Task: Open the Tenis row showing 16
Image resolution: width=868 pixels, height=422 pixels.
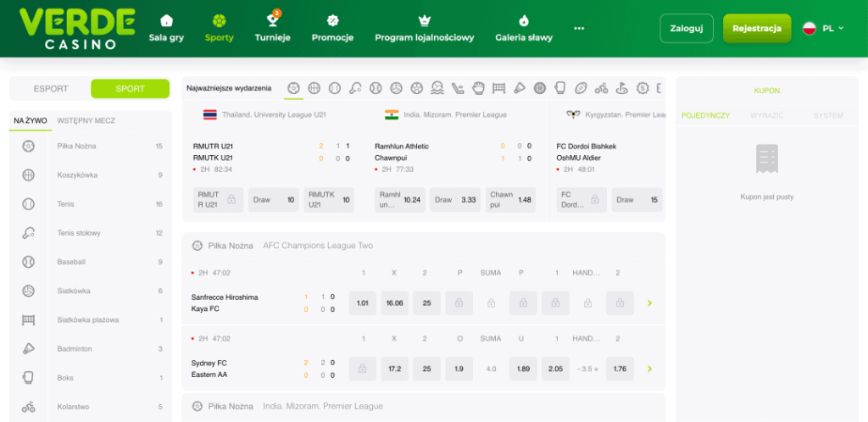Action: (90, 204)
